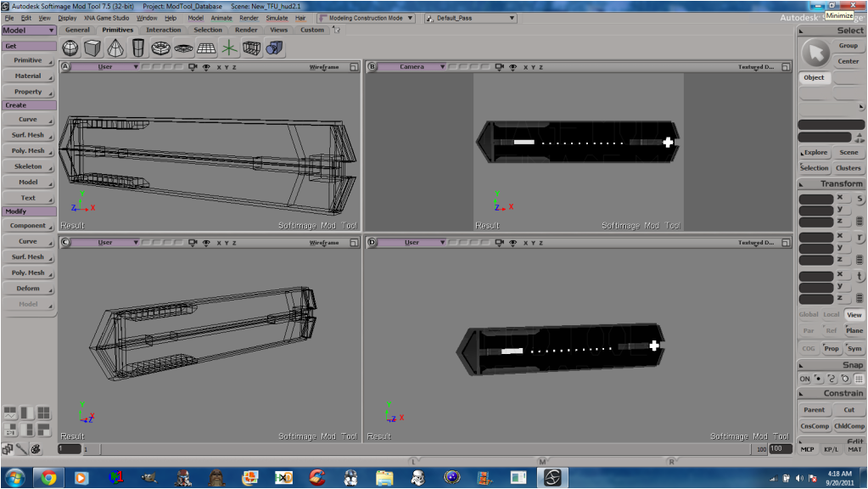Create a cube primitive from the toolbar
868x489 pixels.
coord(92,48)
